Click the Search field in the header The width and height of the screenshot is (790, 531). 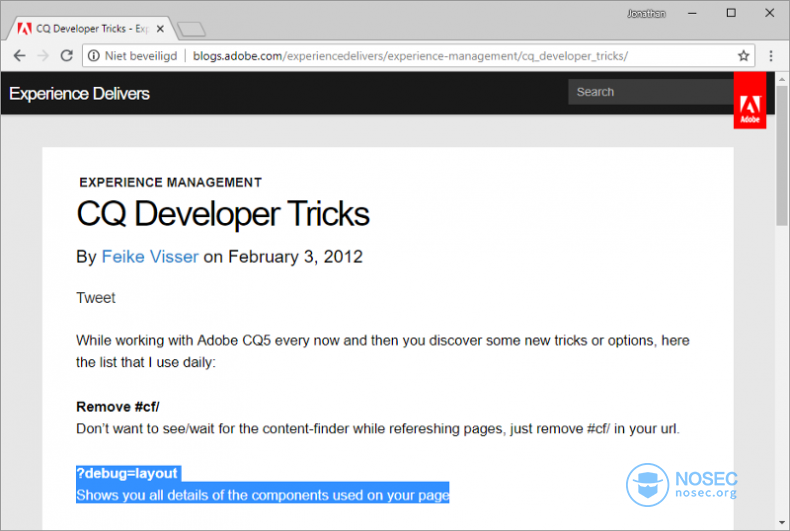tap(650, 92)
